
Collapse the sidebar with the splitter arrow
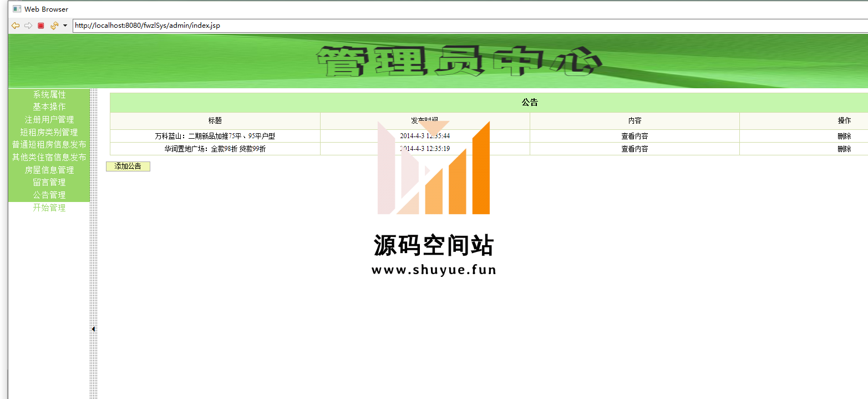93,329
